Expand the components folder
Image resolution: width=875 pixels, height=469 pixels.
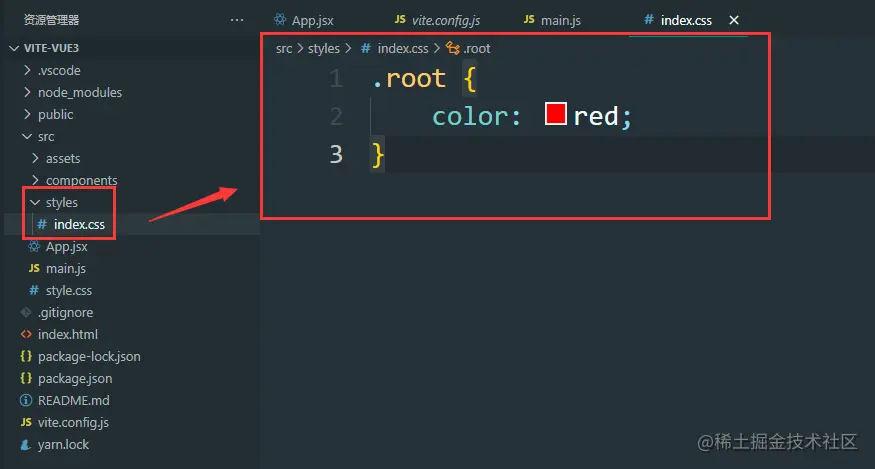[x=36, y=180]
